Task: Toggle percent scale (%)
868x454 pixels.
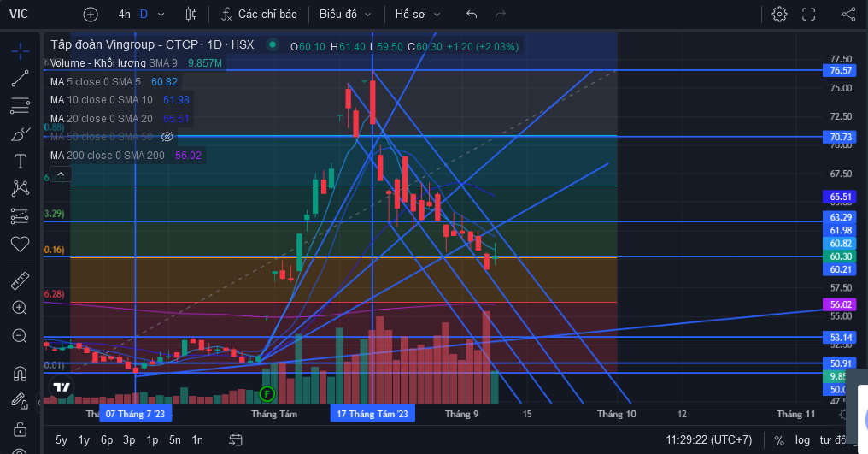Action: point(779,440)
